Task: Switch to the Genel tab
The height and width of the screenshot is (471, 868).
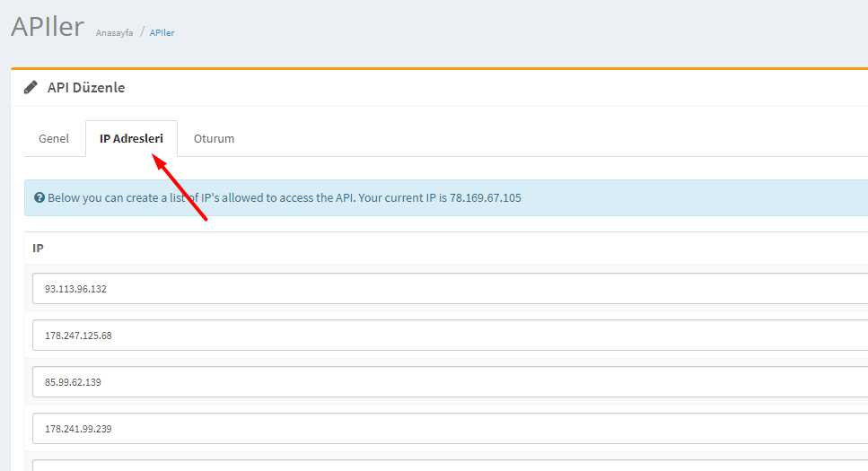Action: [54, 138]
